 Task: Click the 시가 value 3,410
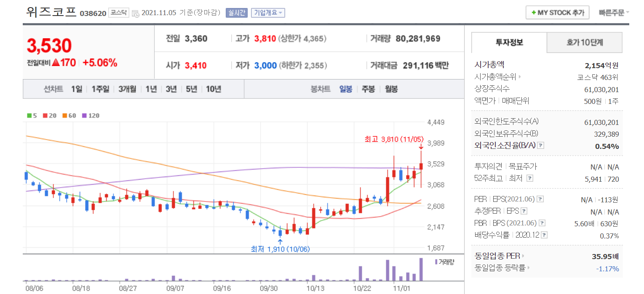coord(196,66)
